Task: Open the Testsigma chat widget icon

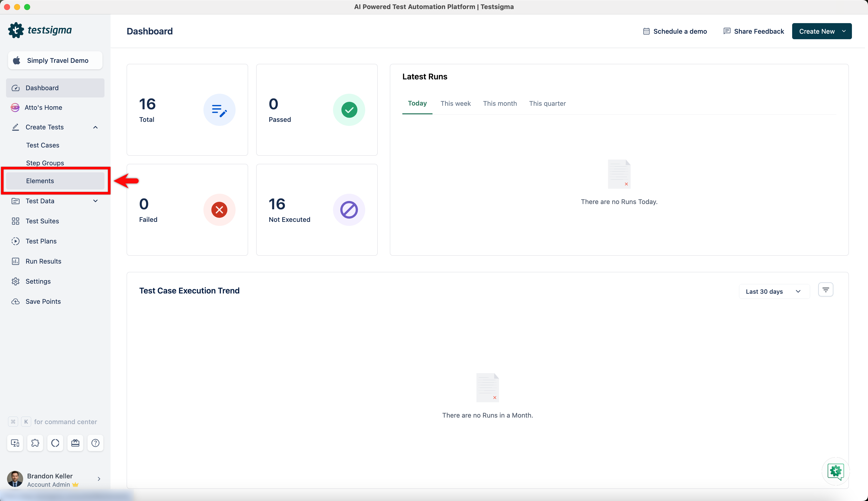Action: pos(835,471)
